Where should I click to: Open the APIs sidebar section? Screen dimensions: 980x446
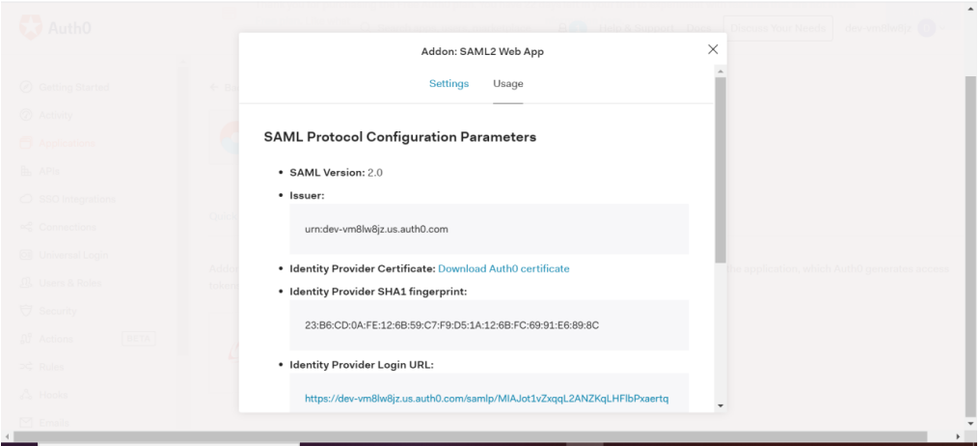point(49,171)
